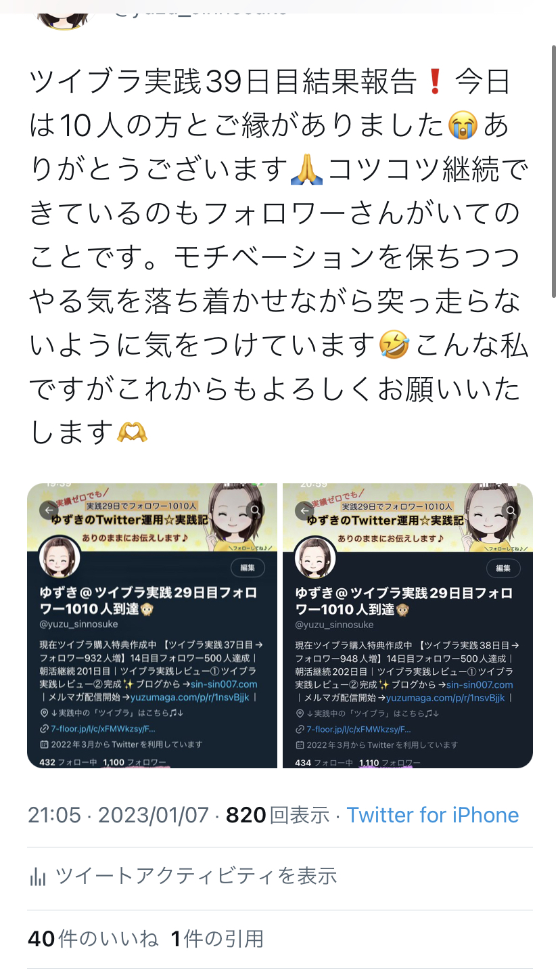The height and width of the screenshot is (972, 560).
Task: Tap the search magnifier in left screenshot
Action: click(x=255, y=510)
